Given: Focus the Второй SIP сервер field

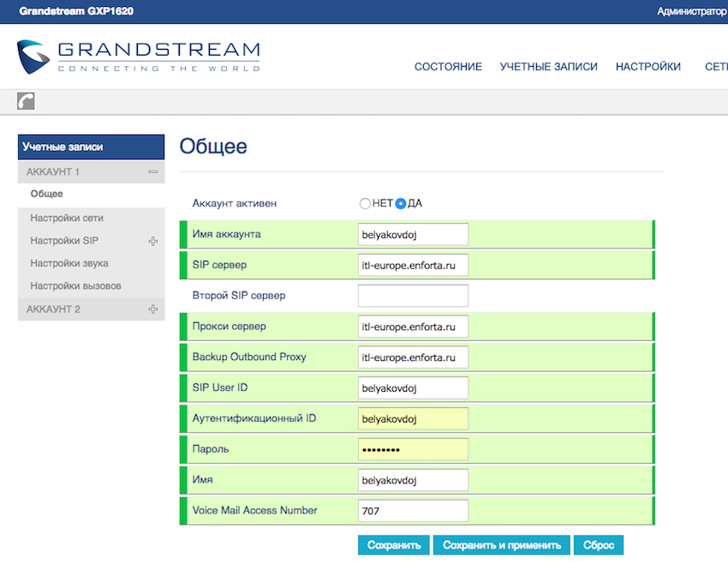Looking at the screenshot, I should 413,296.
